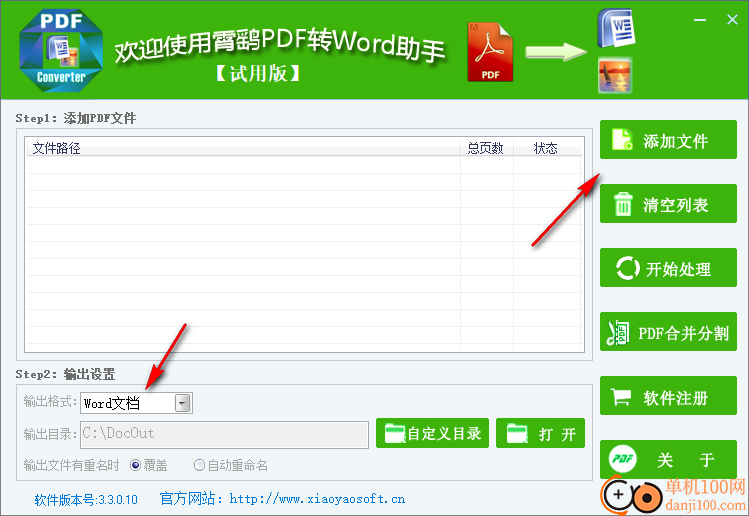
Task: Click the 打开 open folder button
Action: point(540,433)
